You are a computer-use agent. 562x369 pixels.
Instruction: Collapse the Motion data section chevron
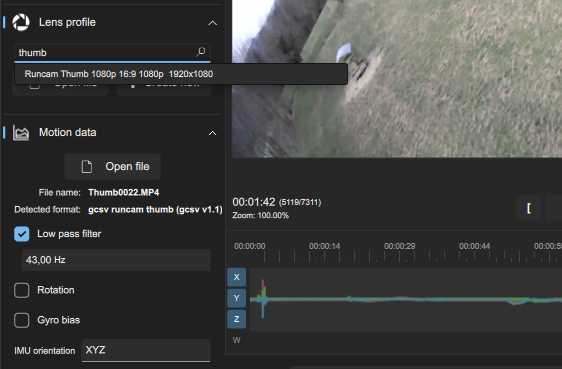[x=213, y=133]
